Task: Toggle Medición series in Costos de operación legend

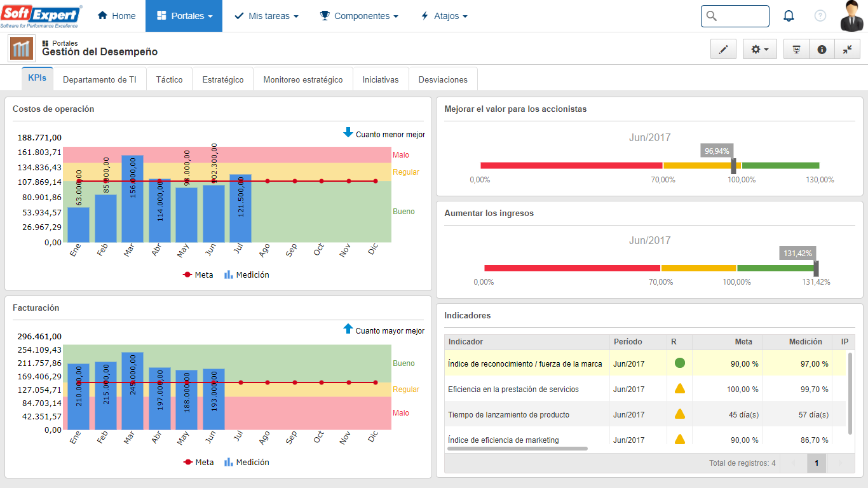Action: pyautogui.click(x=247, y=275)
